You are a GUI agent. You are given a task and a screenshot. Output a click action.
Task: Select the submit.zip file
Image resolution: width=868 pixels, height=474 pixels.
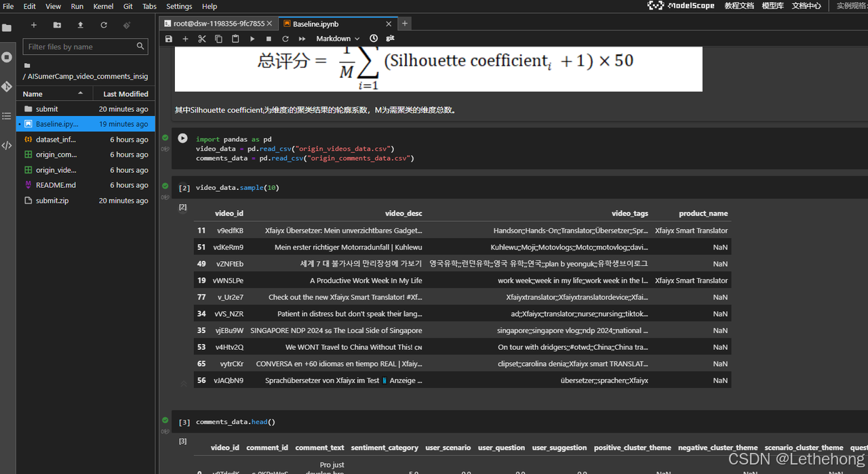tap(86, 201)
